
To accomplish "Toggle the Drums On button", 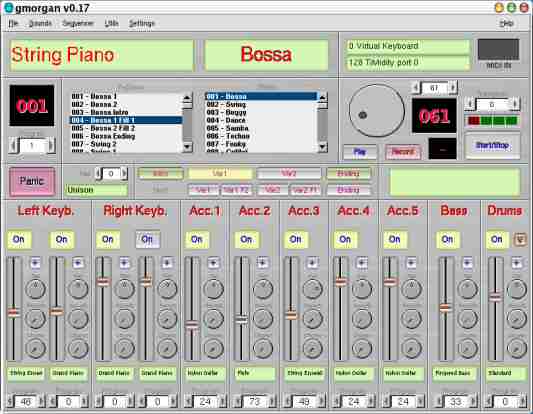I will coord(497,240).
